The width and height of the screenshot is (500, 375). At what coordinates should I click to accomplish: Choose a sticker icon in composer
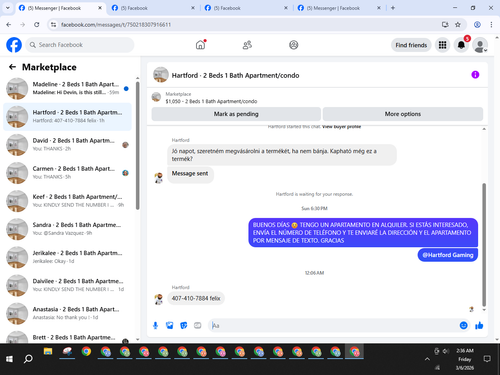pos(184,325)
